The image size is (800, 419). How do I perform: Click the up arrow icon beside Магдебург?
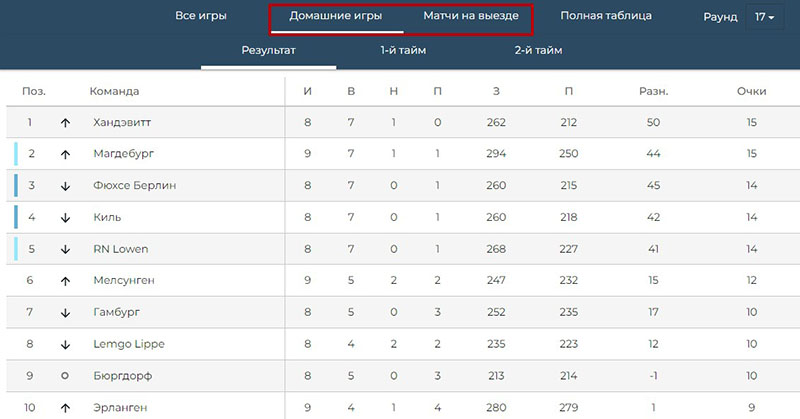65,154
